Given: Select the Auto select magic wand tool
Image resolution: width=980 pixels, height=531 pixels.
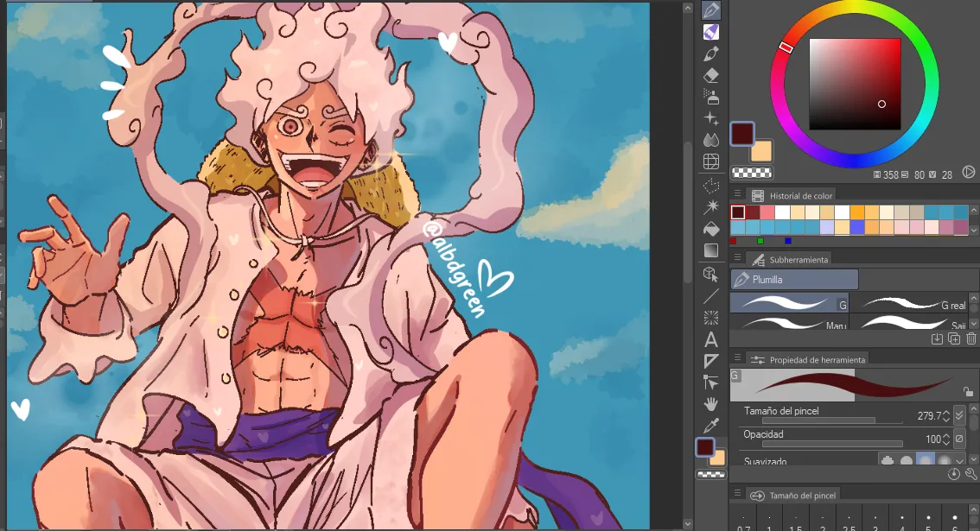Looking at the screenshot, I should 710,206.
